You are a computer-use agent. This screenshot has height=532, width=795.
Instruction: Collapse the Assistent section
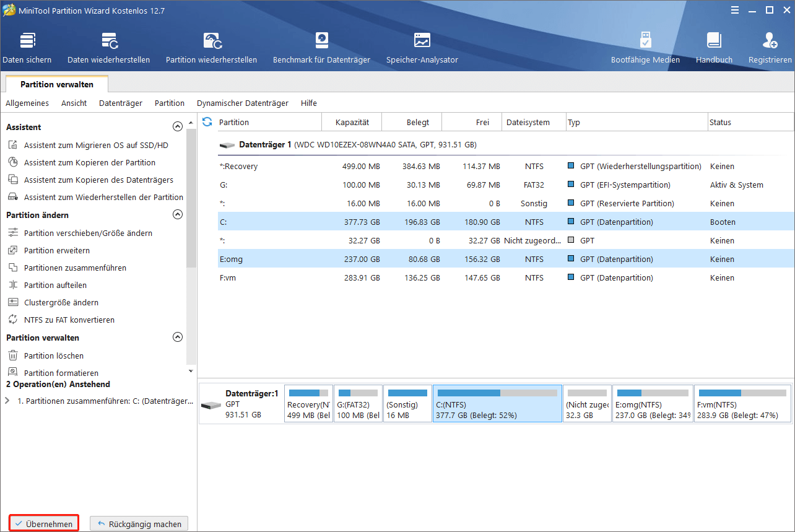coord(178,126)
